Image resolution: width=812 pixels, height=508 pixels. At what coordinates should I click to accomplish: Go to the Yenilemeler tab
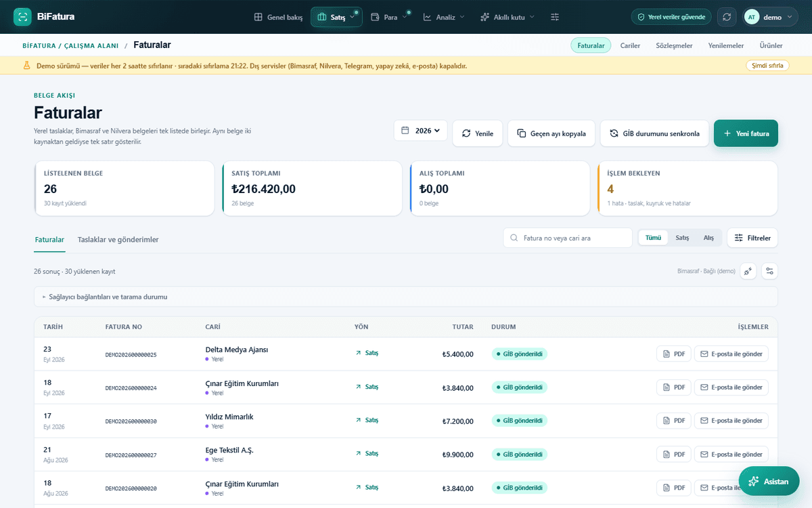click(x=726, y=45)
